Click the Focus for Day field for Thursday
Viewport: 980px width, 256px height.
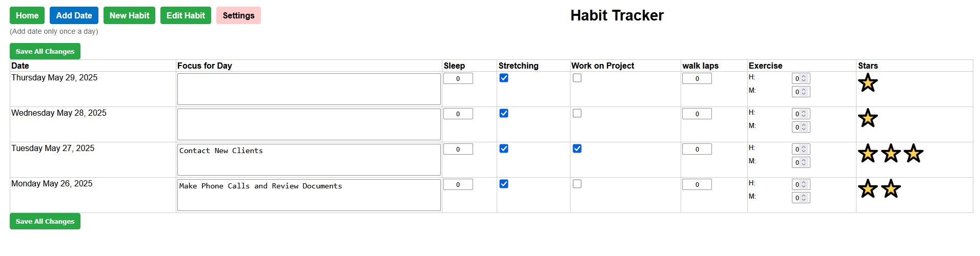(309, 89)
